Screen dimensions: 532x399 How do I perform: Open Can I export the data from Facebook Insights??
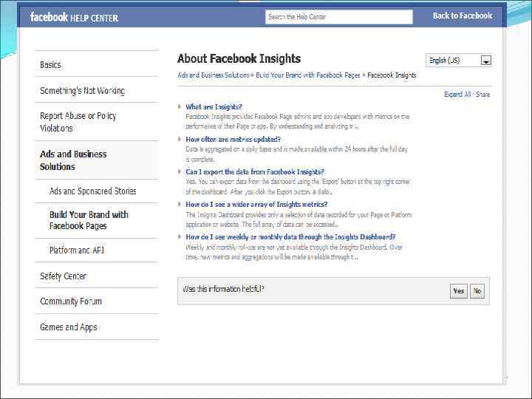255,171
